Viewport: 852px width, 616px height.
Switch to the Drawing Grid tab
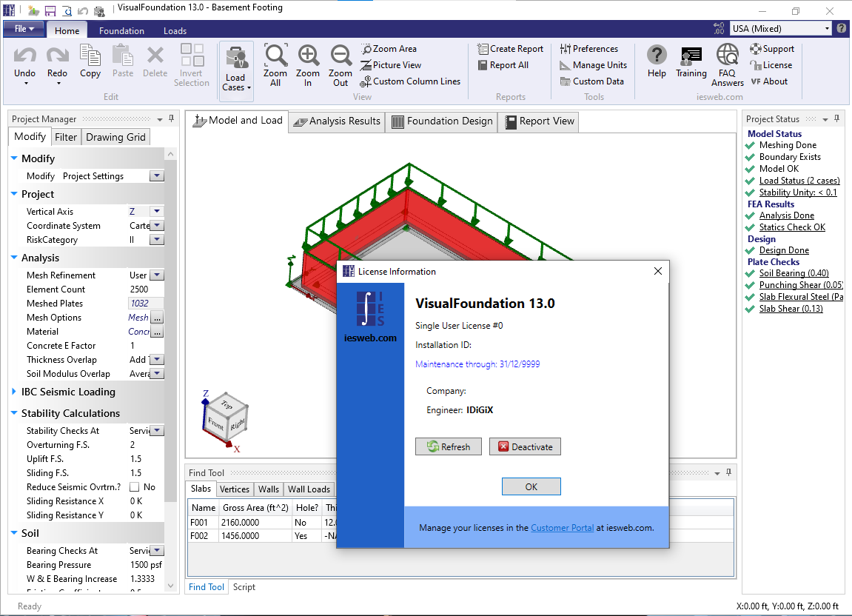pos(115,137)
